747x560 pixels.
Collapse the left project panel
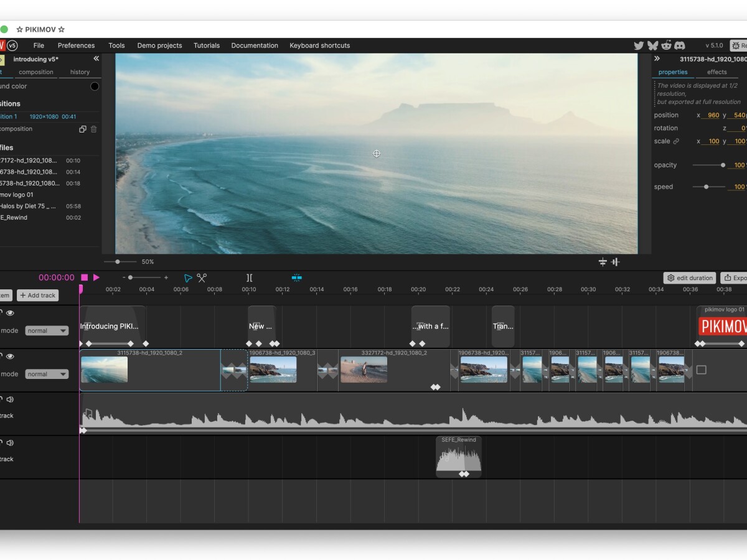pos(96,58)
